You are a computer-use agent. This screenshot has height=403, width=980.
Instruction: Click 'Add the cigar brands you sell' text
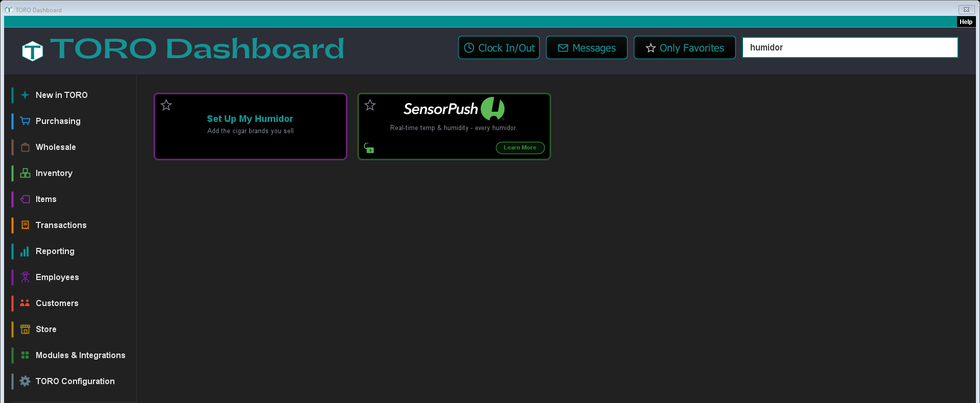250,131
